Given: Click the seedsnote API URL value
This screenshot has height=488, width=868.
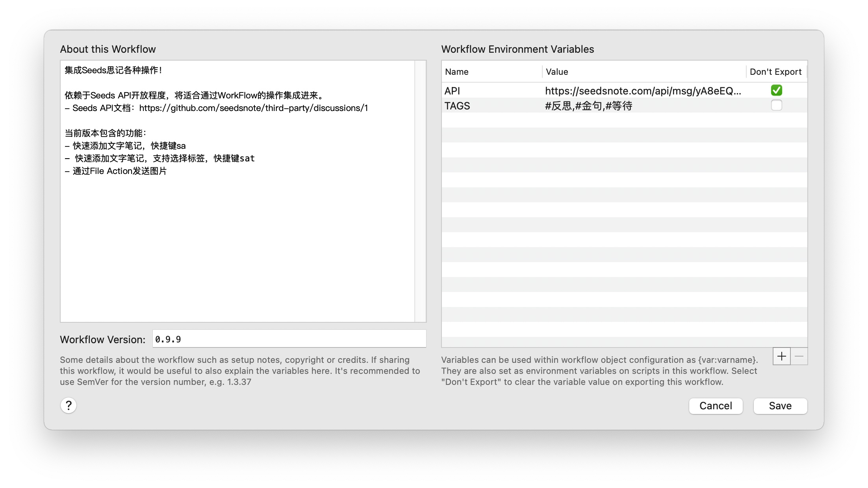Looking at the screenshot, I should (x=643, y=91).
